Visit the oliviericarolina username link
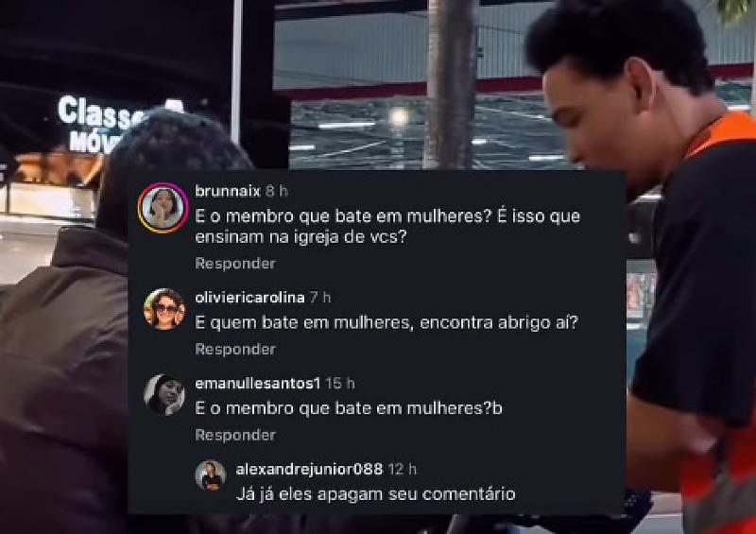This screenshot has height=534, width=756. point(249,298)
